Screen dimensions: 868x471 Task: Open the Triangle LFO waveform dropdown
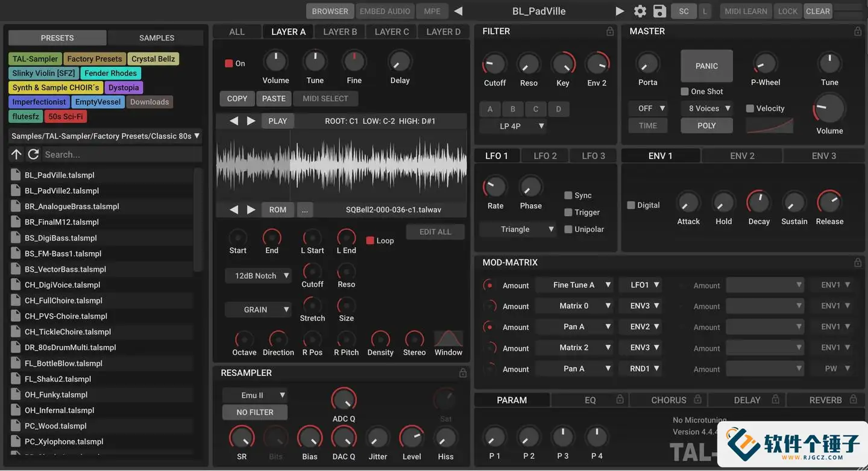coord(517,229)
